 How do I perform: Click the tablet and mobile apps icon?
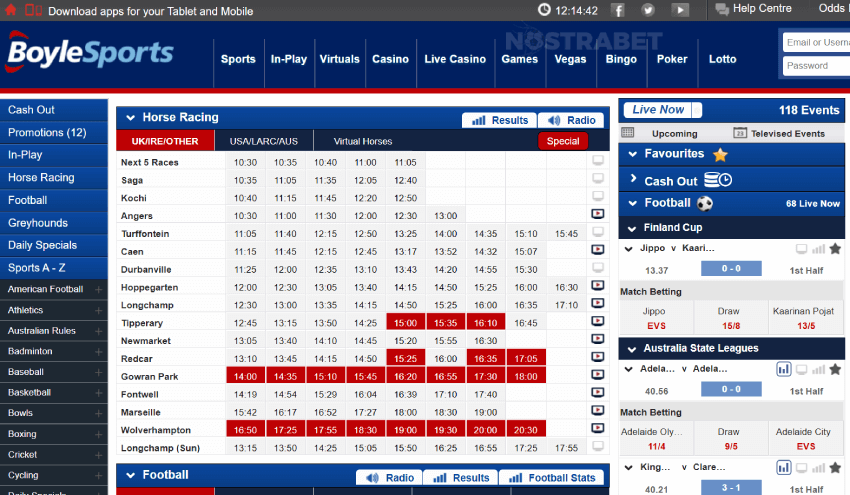point(34,10)
